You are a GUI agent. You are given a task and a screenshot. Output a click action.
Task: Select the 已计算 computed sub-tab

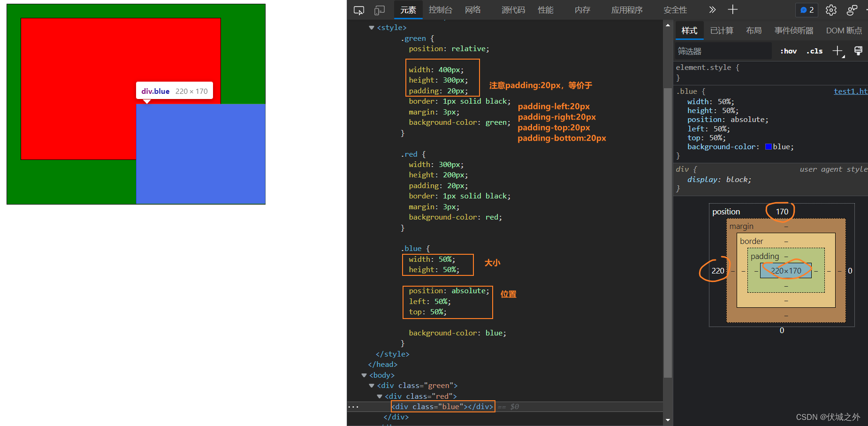click(x=722, y=30)
